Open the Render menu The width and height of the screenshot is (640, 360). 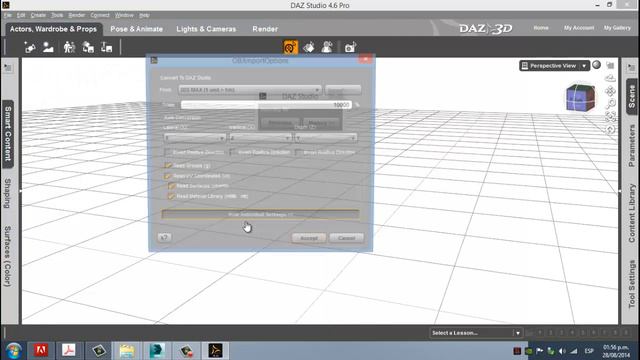[77, 15]
